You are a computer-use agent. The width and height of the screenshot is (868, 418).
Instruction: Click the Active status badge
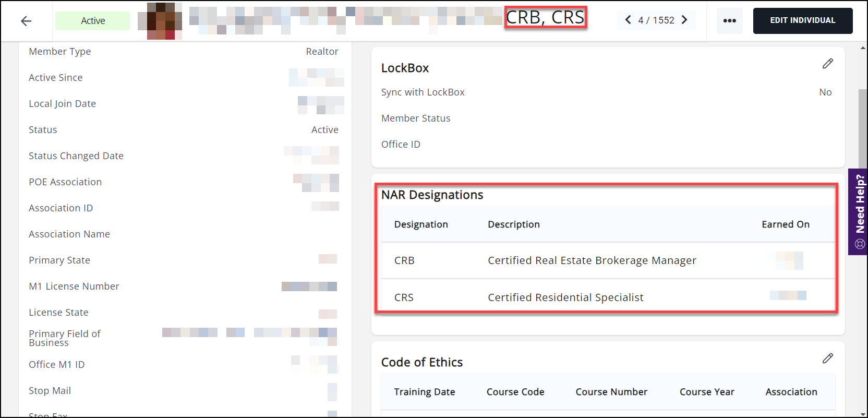click(x=93, y=21)
